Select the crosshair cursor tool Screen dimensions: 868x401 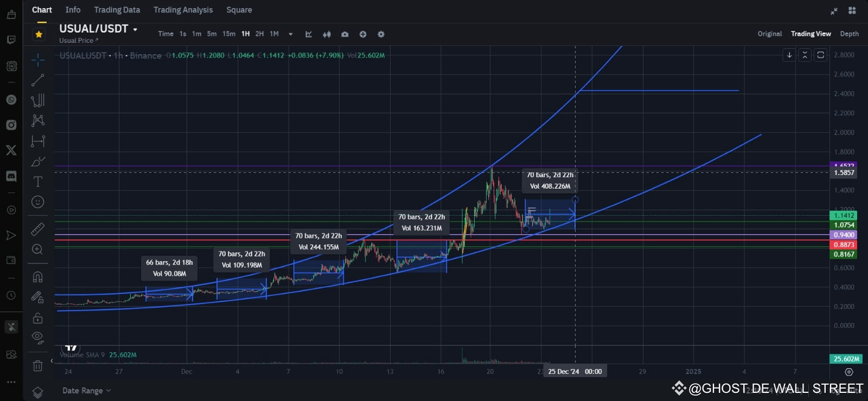coord(37,60)
